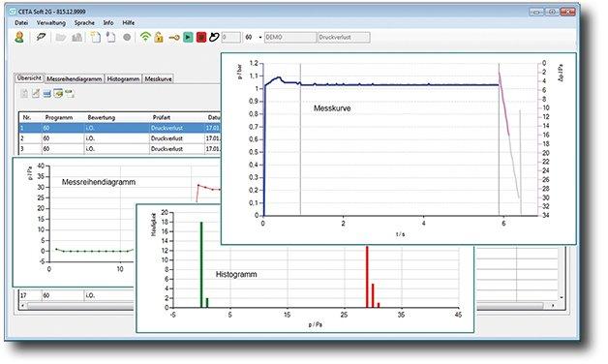
Task: Click the golden key icon
Action: 174,38
